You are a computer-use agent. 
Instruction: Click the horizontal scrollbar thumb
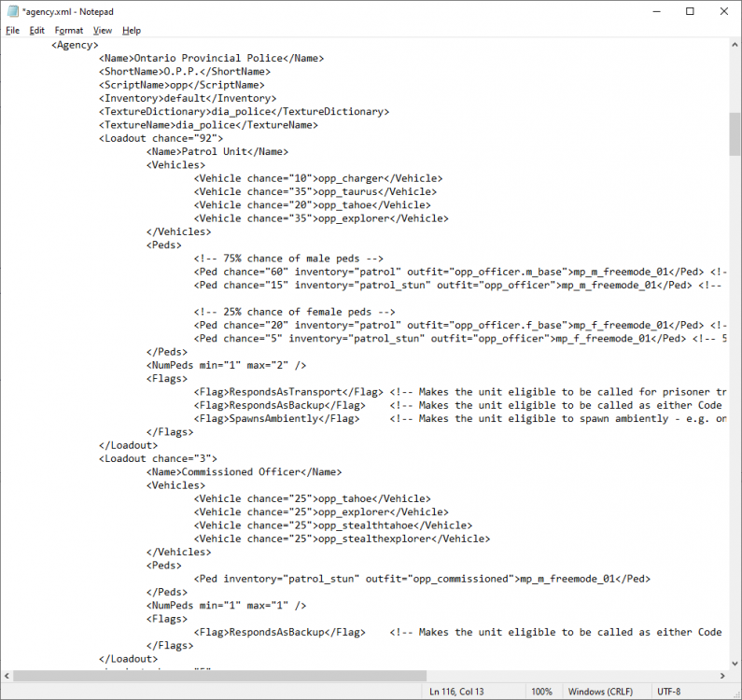219,676
